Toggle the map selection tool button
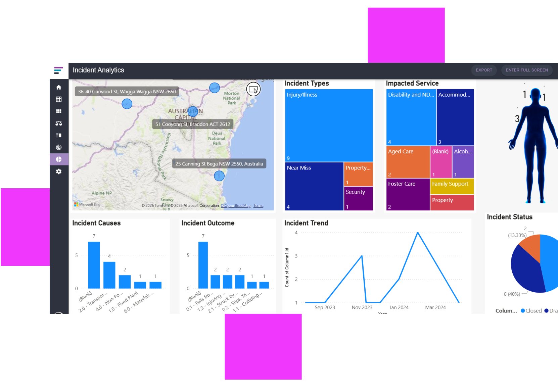This screenshot has height=392, width=558. click(253, 90)
